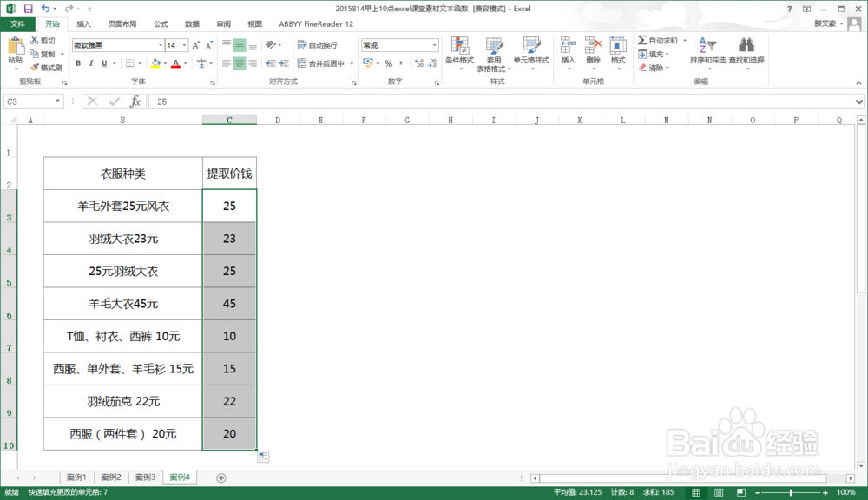Open the fill color dropdown arrow
This screenshot has width=868, height=500.
point(167,64)
